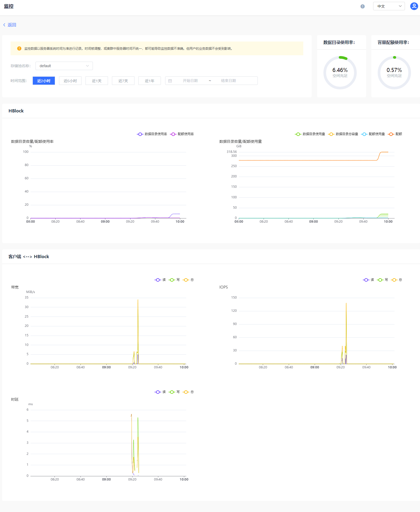Select the 近2小时 time range tab

tap(44, 81)
